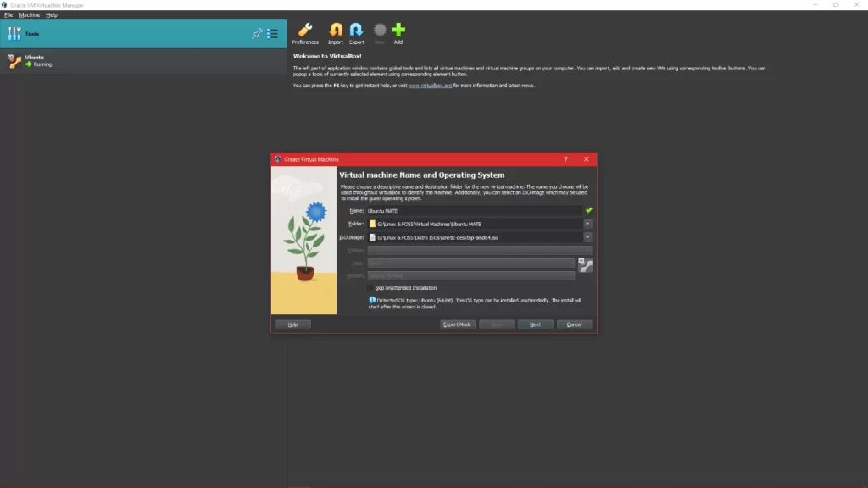This screenshot has height=488, width=868.
Task: Open the disabled Version dropdown
Action: pyautogui.click(x=470, y=276)
